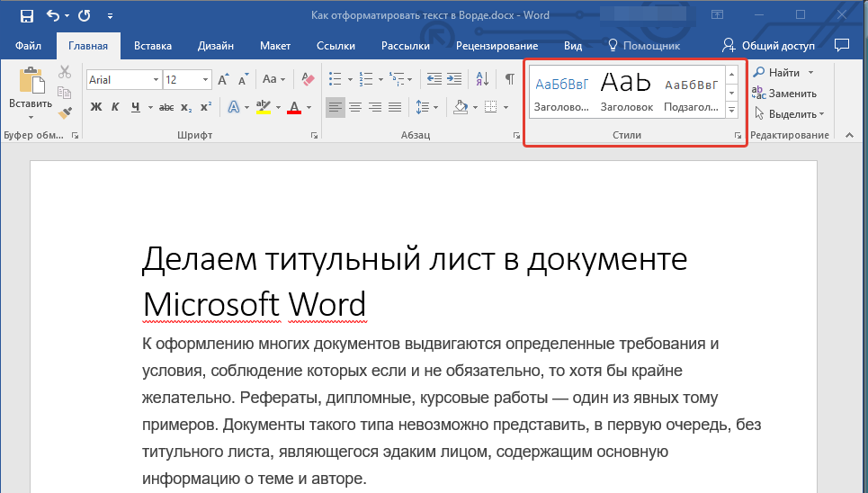
Task: Switch to the Вид tab
Action: (x=573, y=46)
